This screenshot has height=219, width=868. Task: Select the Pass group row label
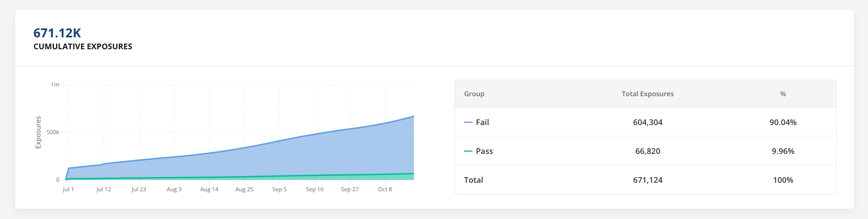click(x=484, y=151)
